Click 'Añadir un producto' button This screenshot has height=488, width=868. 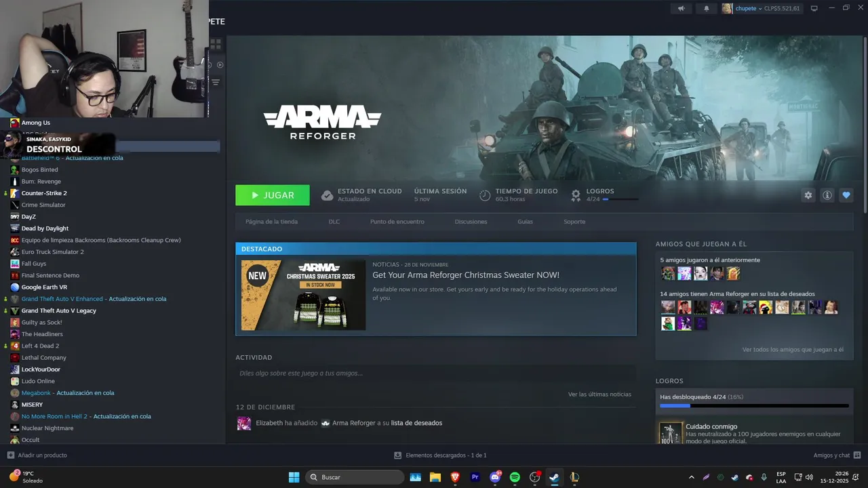click(37, 455)
